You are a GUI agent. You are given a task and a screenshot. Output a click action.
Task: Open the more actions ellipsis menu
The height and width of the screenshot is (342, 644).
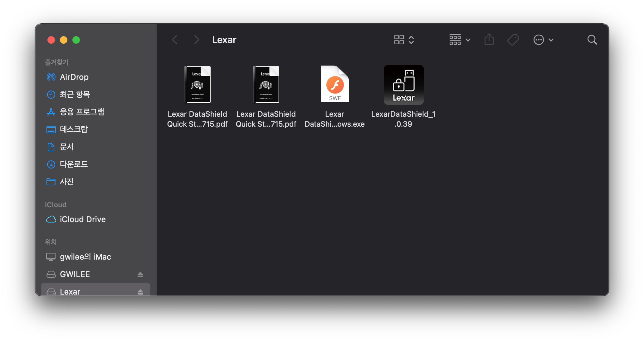543,40
